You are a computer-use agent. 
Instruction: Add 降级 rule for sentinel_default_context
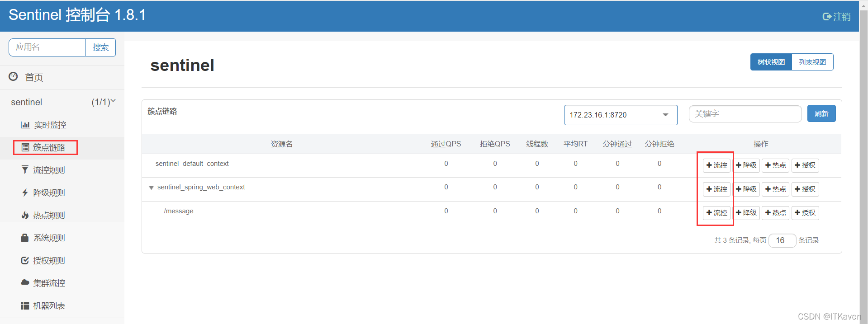coord(746,165)
